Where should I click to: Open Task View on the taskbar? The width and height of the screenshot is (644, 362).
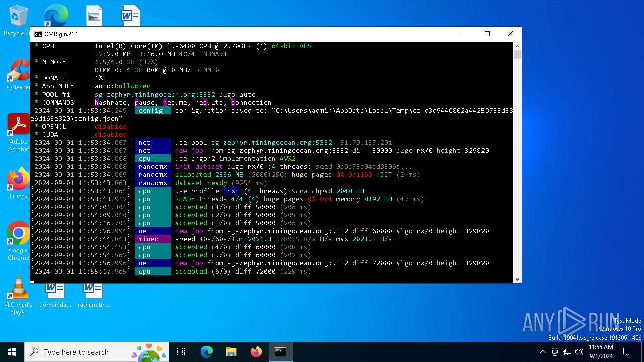(181, 352)
